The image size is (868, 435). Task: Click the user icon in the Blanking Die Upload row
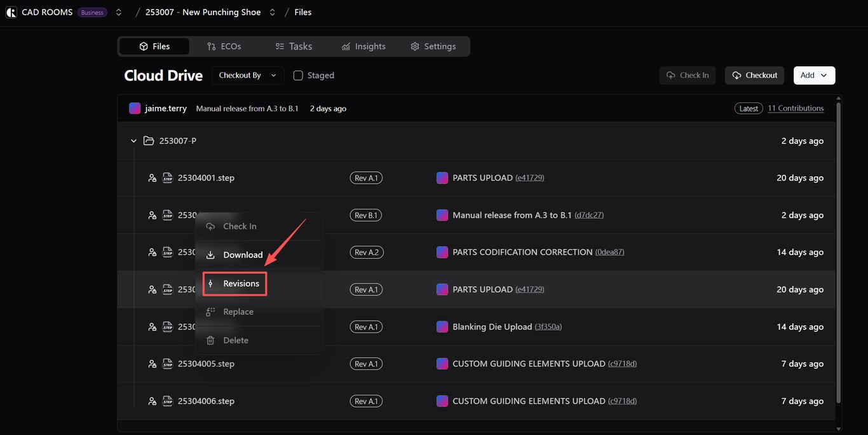[x=152, y=327]
